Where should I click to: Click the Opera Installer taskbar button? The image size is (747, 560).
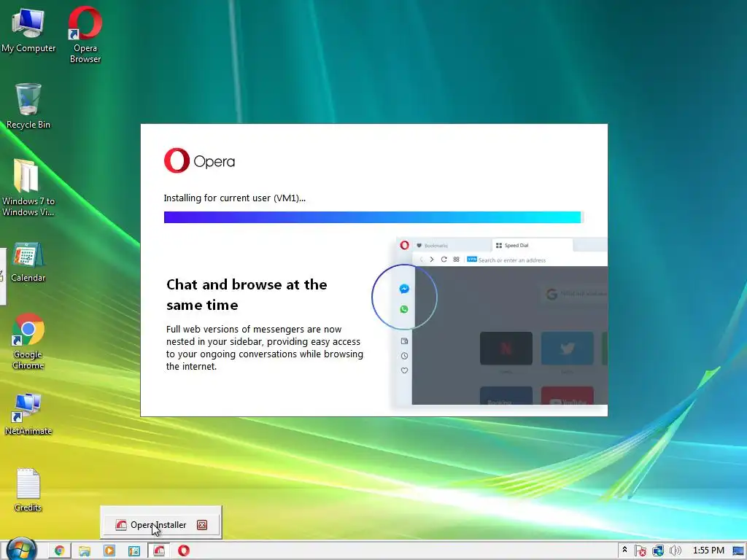[x=158, y=551]
